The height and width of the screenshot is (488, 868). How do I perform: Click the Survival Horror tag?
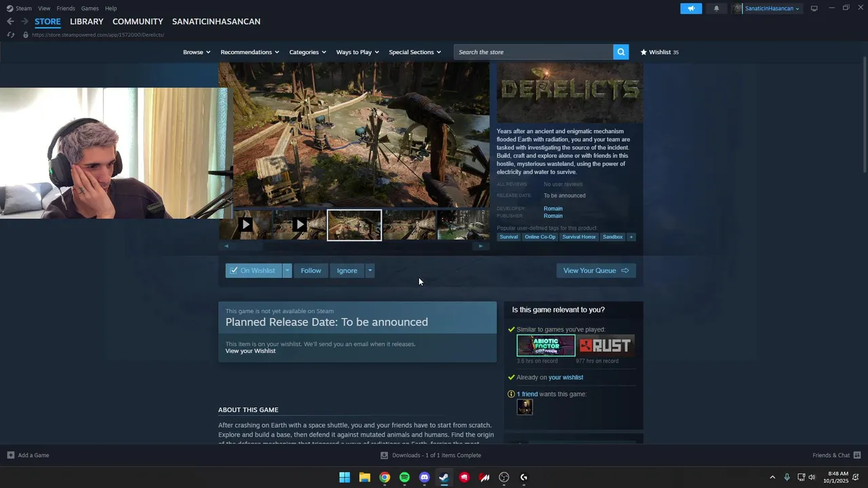pyautogui.click(x=579, y=237)
